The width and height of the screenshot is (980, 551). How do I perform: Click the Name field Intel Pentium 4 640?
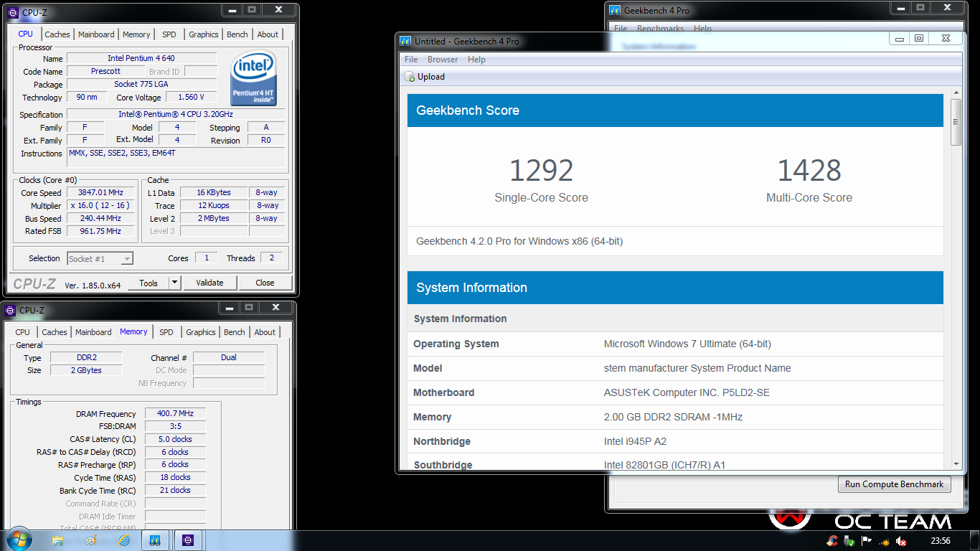point(141,58)
